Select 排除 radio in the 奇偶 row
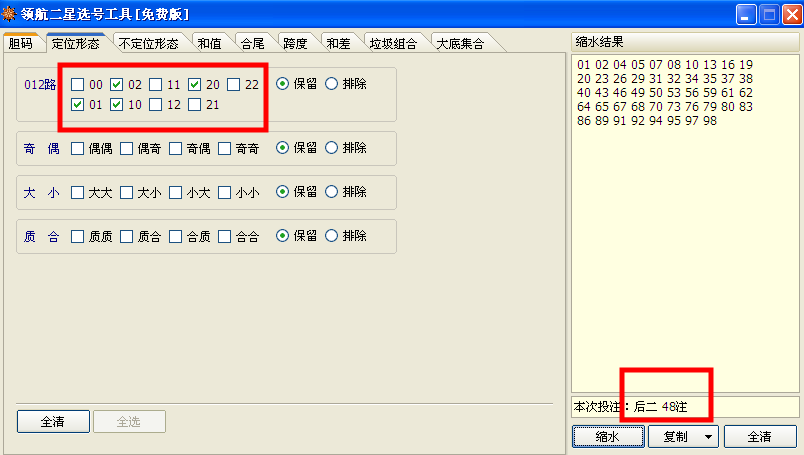The image size is (804, 455). click(x=332, y=148)
